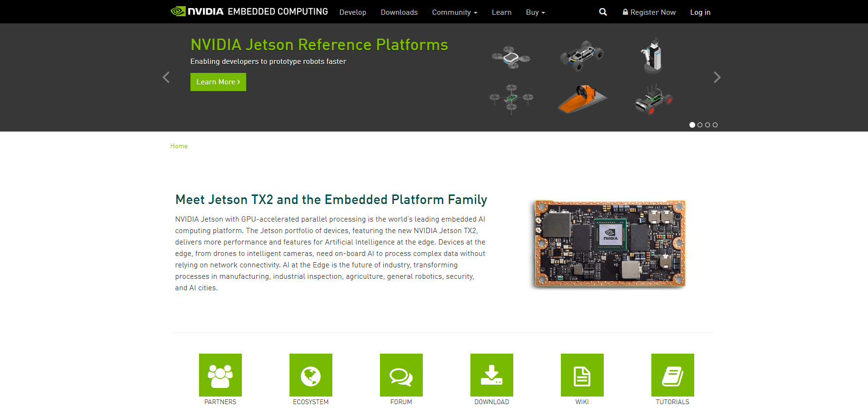The width and height of the screenshot is (868, 418).
Task: Click the Partners people icon tile
Action: pos(220,375)
